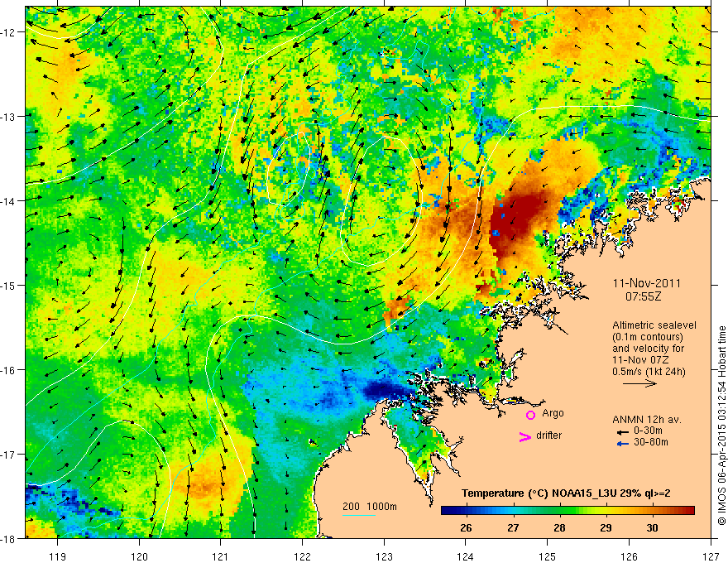728x563 pixels.
Task: Click latitude axis label -17
Action: (9, 455)
